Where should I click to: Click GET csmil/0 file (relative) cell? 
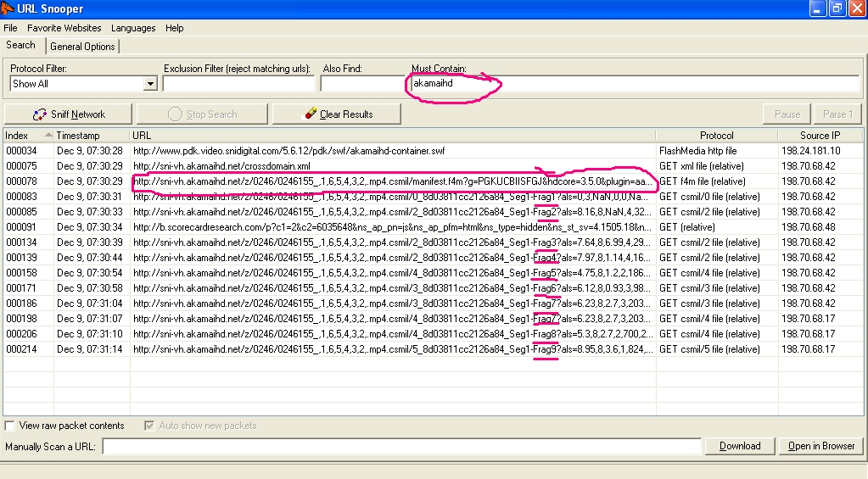(x=709, y=197)
